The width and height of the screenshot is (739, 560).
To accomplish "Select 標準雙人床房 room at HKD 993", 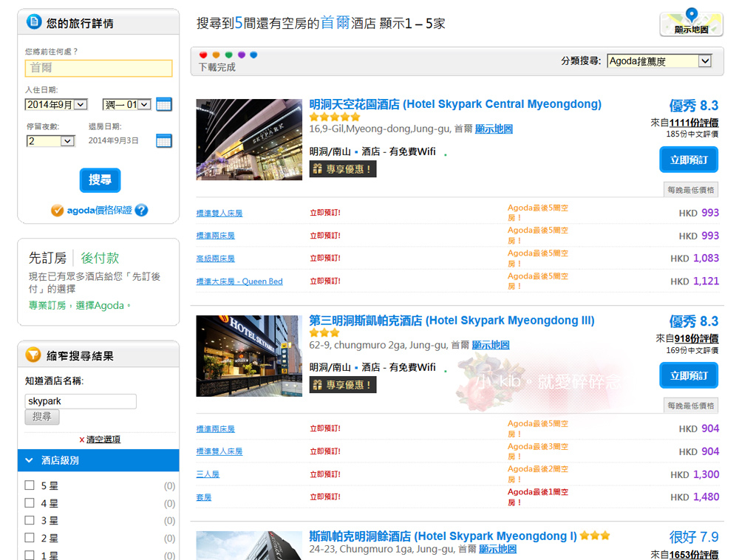I will 219,214.
